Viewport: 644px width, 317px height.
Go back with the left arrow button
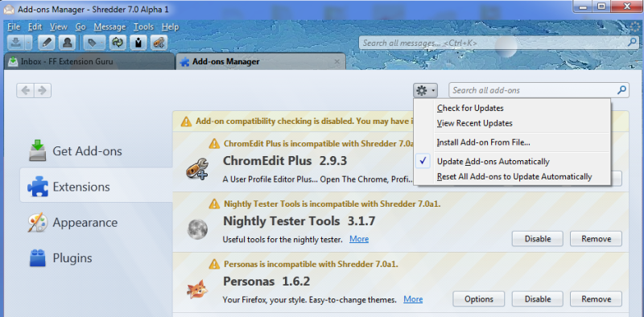[26, 90]
